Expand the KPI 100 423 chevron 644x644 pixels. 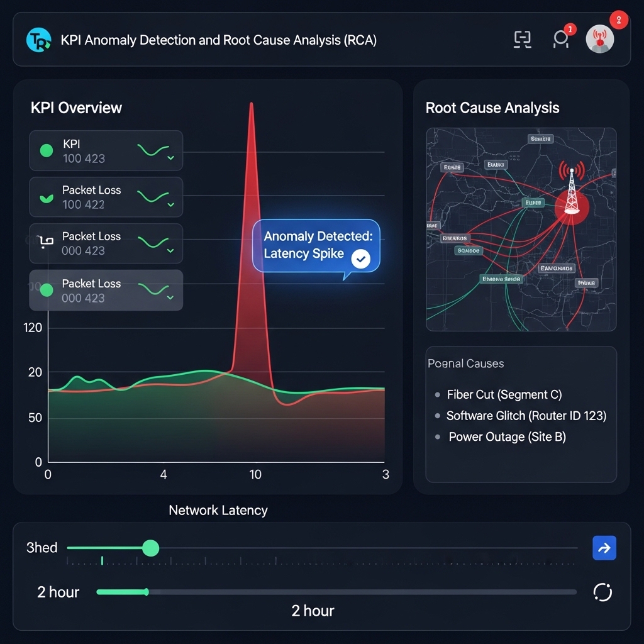[x=170, y=158]
